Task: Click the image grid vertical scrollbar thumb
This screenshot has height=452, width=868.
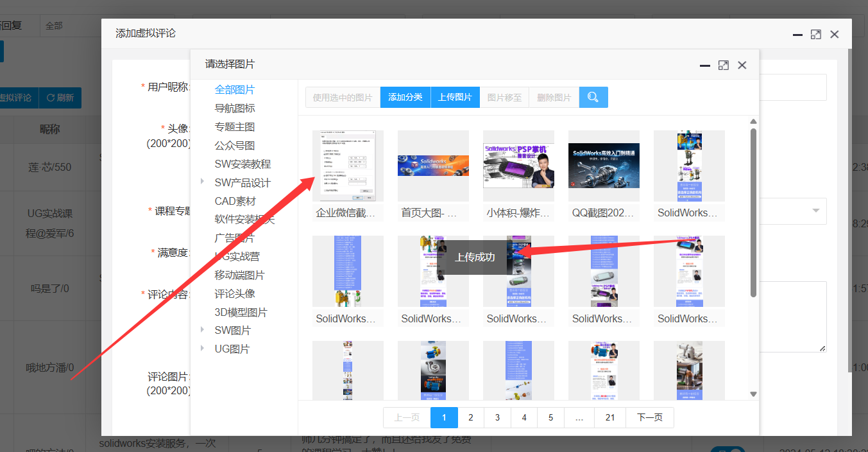Action: [754, 213]
